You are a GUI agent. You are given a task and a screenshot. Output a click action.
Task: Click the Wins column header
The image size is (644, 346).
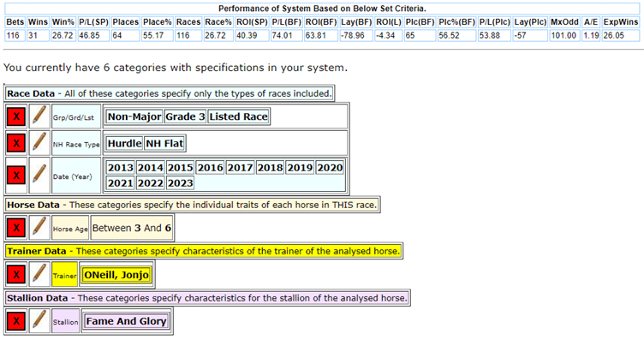point(39,22)
